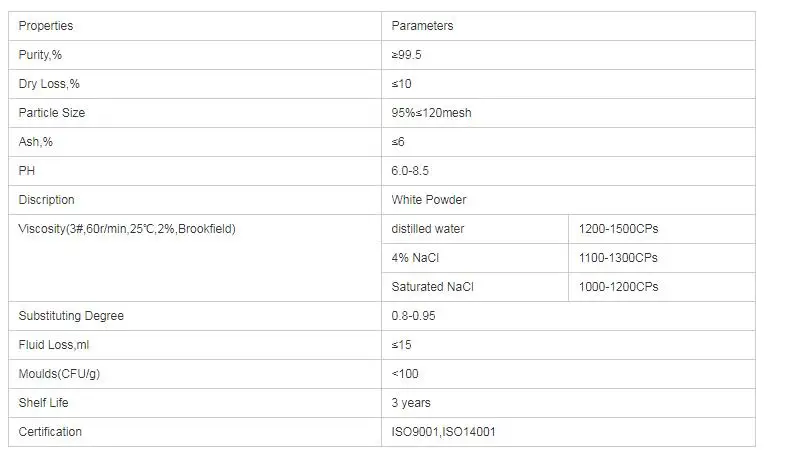Select the 95%≤120mesh value cell
This screenshot has width=800, height=460.
pyautogui.click(x=431, y=113)
